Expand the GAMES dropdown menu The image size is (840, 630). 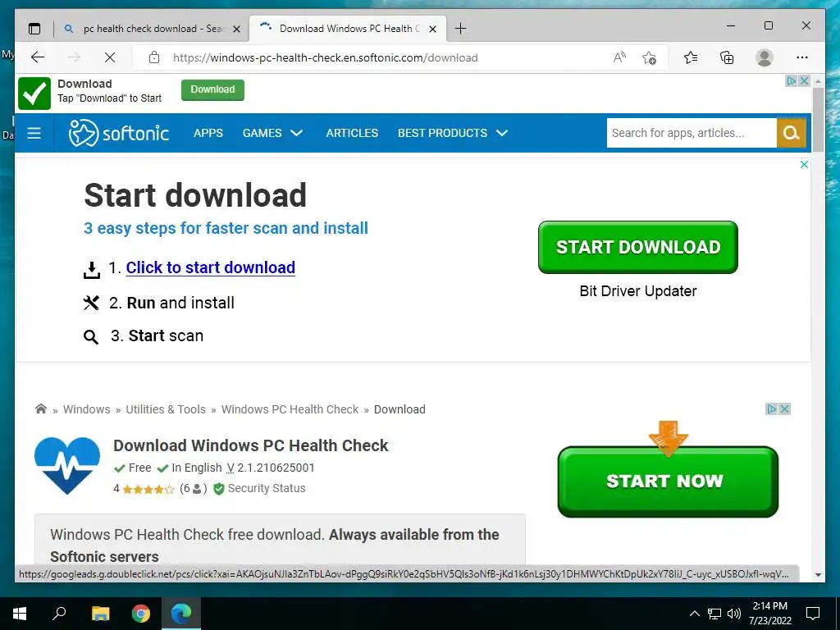pos(272,133)
